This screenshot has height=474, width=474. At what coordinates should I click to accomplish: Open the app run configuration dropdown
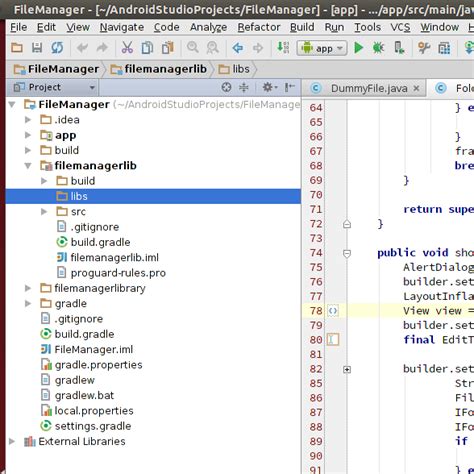point(322,48)
